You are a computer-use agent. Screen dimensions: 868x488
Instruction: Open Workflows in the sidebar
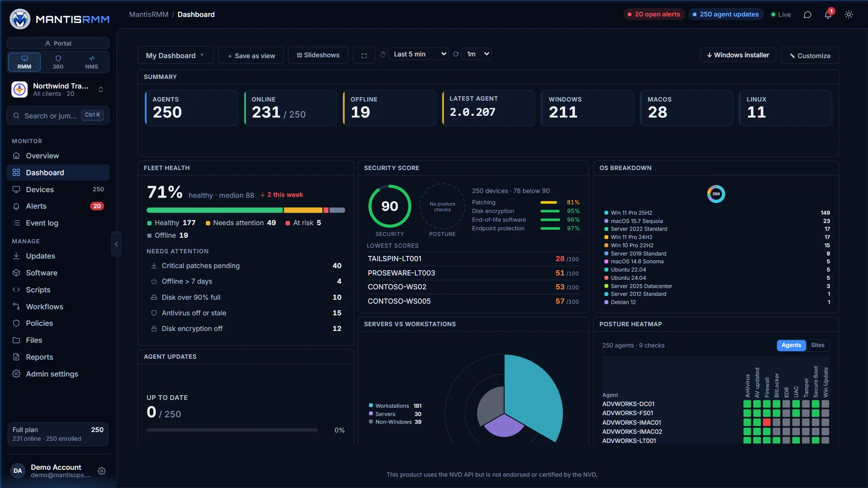[58, 307]
